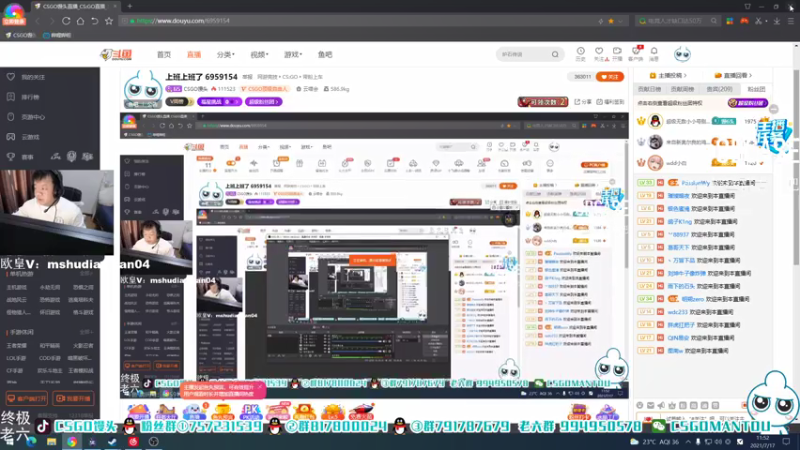Click orange 客户端打开 sidebar button
This screenshot has height=450, width=800.
click(x=27, y=398)
